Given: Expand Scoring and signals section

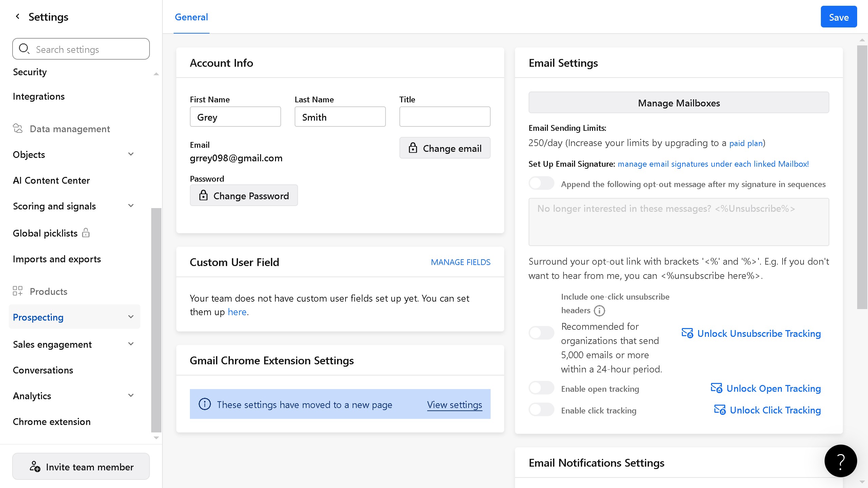Looking at the screenshot, I should coord(131,206).
